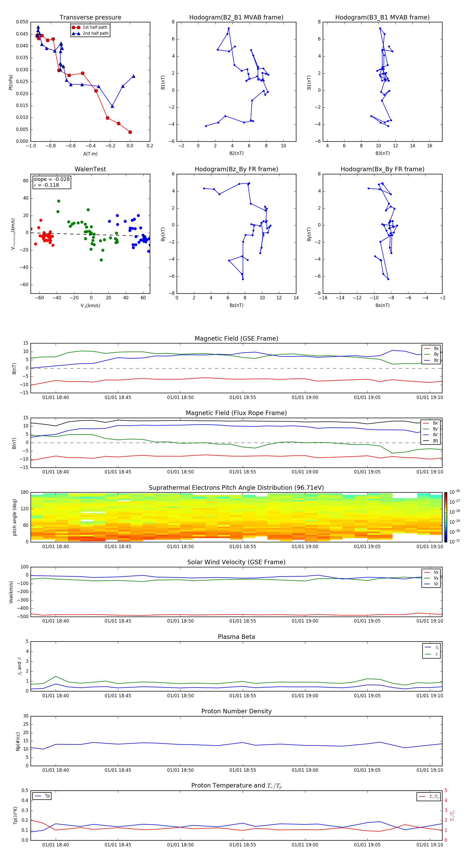Screen dimensions: 473x868
Task: Select the 'Hodogram(Bx_By FR frame)' title
Action: click(382, 169)
